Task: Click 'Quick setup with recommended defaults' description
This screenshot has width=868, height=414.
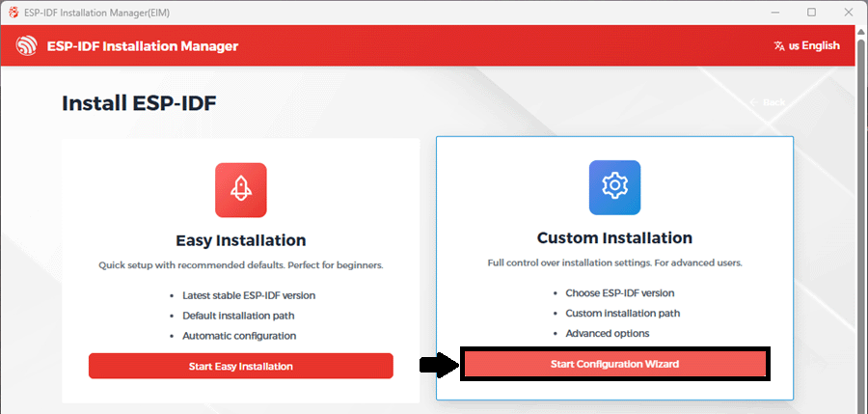Action: click(241, 265)
